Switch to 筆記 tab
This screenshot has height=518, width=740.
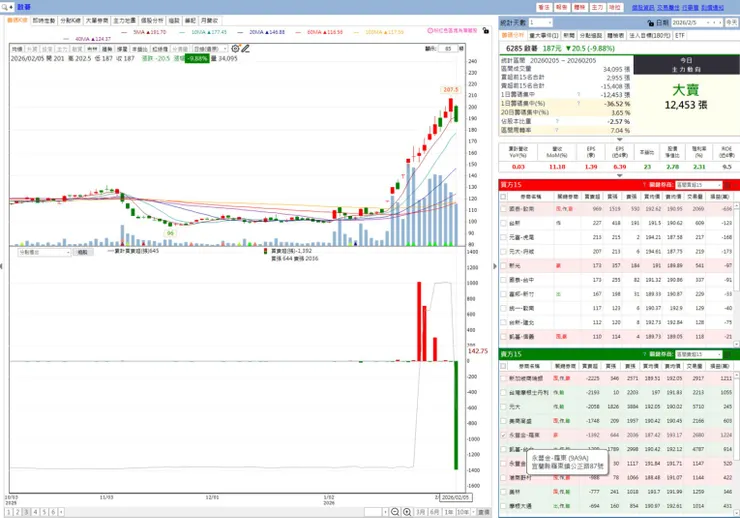190,21
